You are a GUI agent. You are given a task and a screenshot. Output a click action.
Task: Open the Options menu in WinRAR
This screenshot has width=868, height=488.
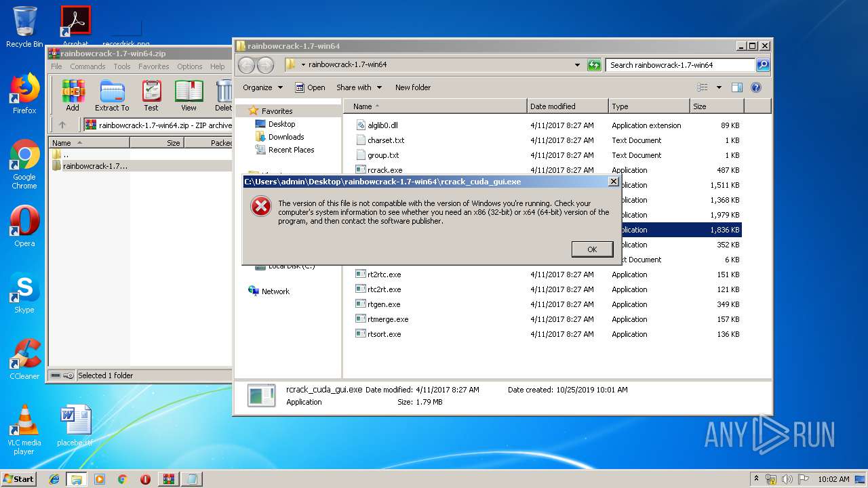pos(190,66)
